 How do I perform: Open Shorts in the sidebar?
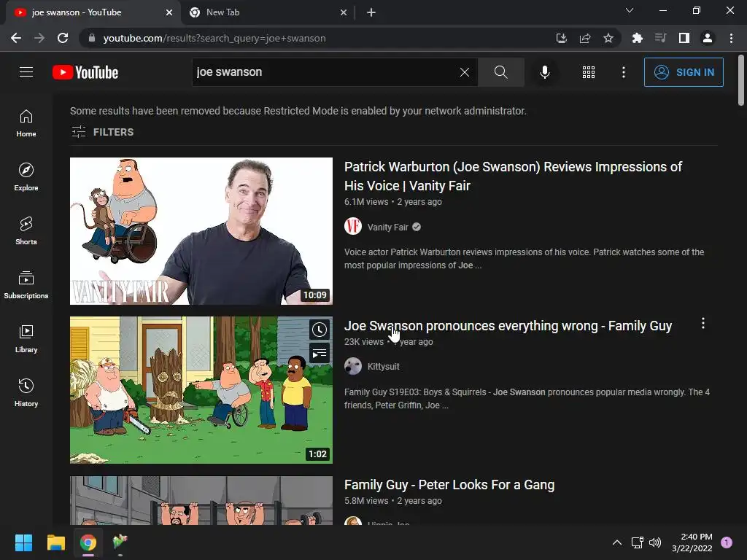26,231
